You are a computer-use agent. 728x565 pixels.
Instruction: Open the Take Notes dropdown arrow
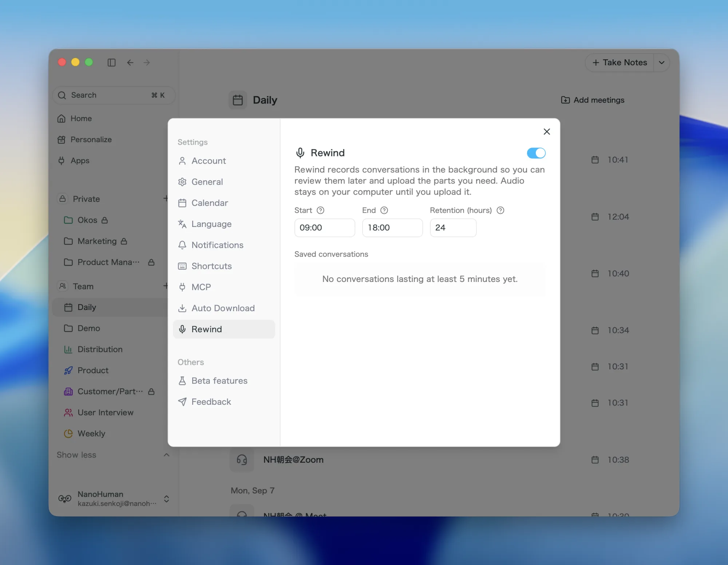pyautogui.click(x=661, y=63)
